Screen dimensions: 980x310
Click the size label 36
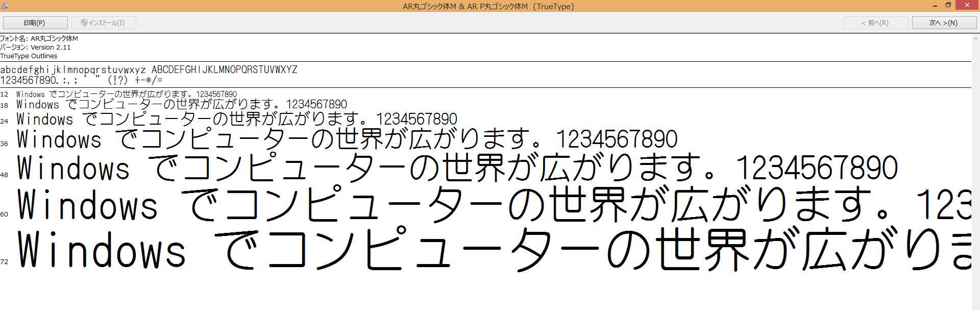[x=4, y=144]
